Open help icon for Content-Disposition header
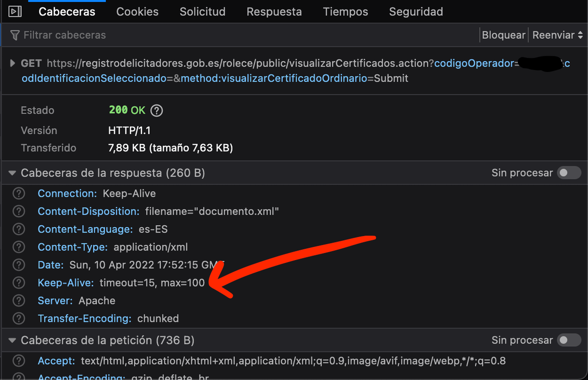 pos(19,212)
